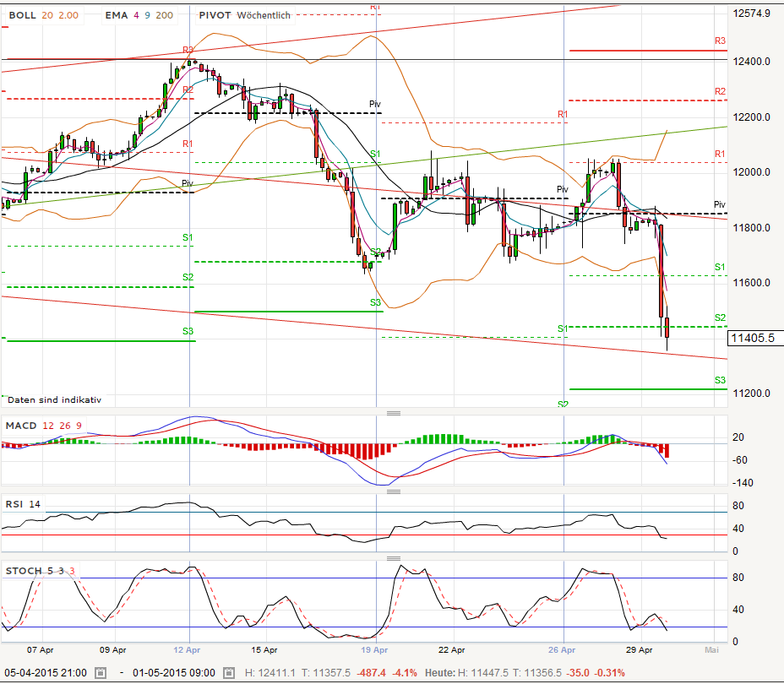The width and height of the screenshot is (784, 684).
Task: Click the 19 Apr date axis label
Action: coord(374,650)
